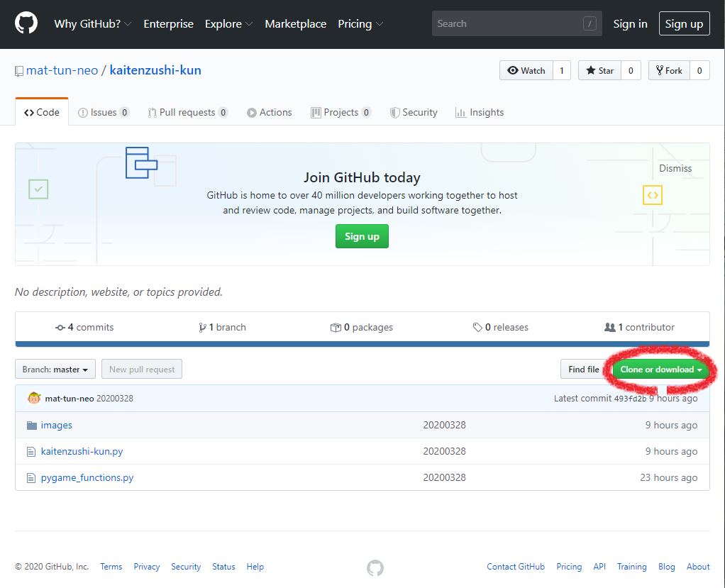This screenshot has width=725, height=588.
Task: Open footer Terms link
Action: tap(111, 567)
